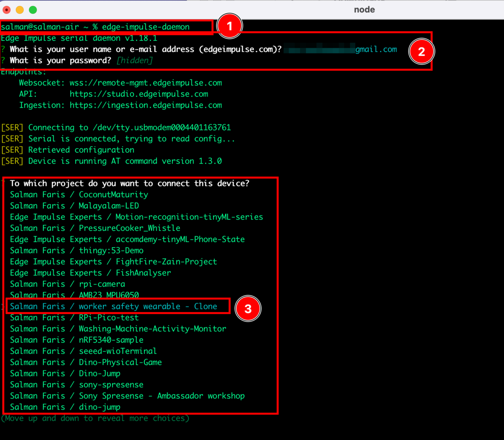504x440 pixels.
Task: Select the Salman Faris / AMB23_MPU6050 project
Action: tap(74, 295)
